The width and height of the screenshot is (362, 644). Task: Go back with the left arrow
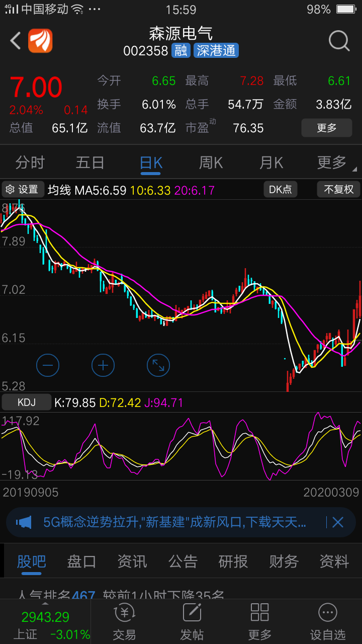[16, 41]
